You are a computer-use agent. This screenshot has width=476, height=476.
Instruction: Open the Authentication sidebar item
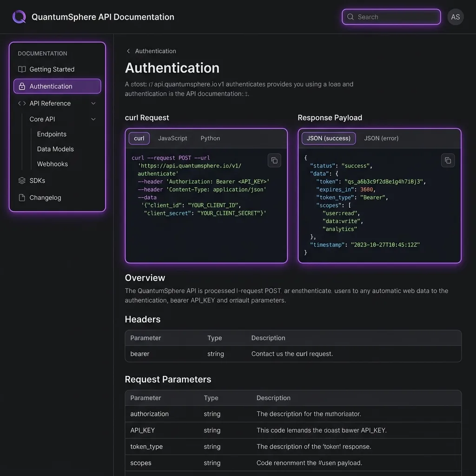(57, 86)
